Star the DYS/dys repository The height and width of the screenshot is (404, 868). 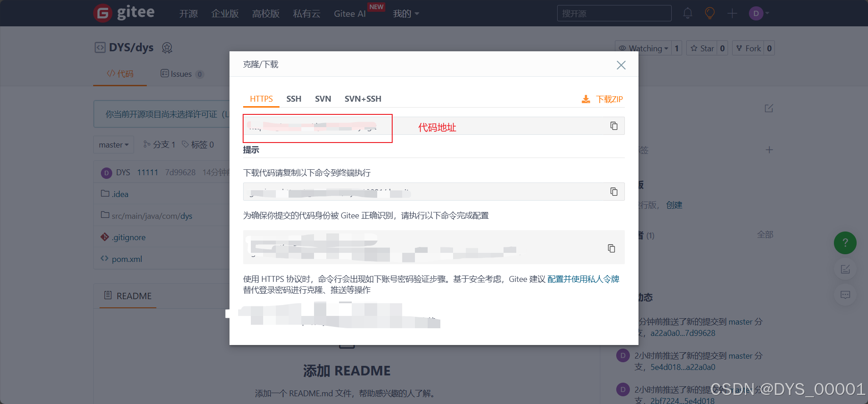[702, 48]
